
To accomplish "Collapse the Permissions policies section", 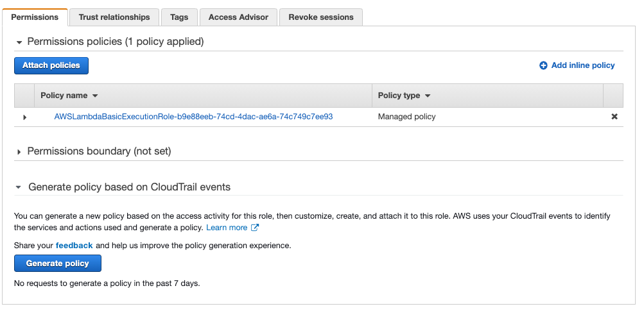I will [19, 42].
